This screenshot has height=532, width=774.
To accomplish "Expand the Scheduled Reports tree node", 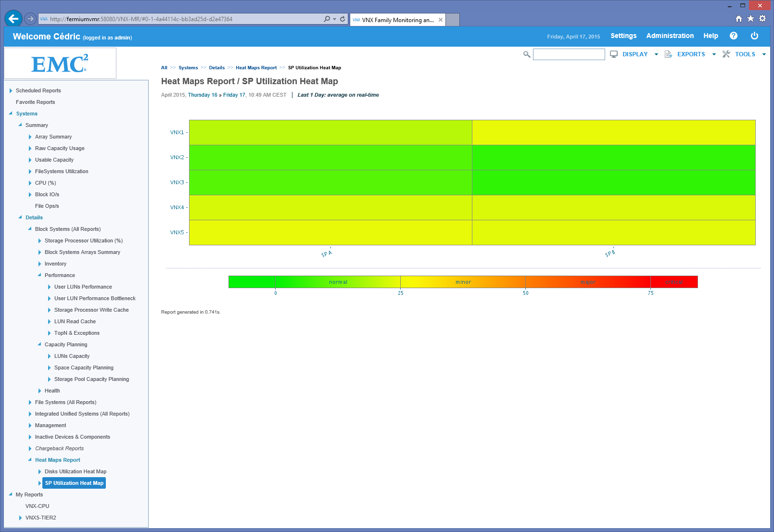I will point(11,90).
